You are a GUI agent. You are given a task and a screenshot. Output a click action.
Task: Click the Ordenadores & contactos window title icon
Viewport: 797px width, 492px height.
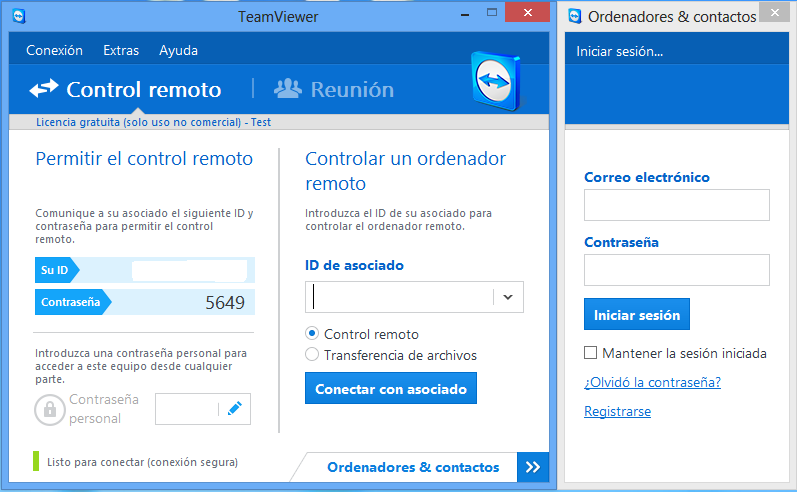click(575, 16)
